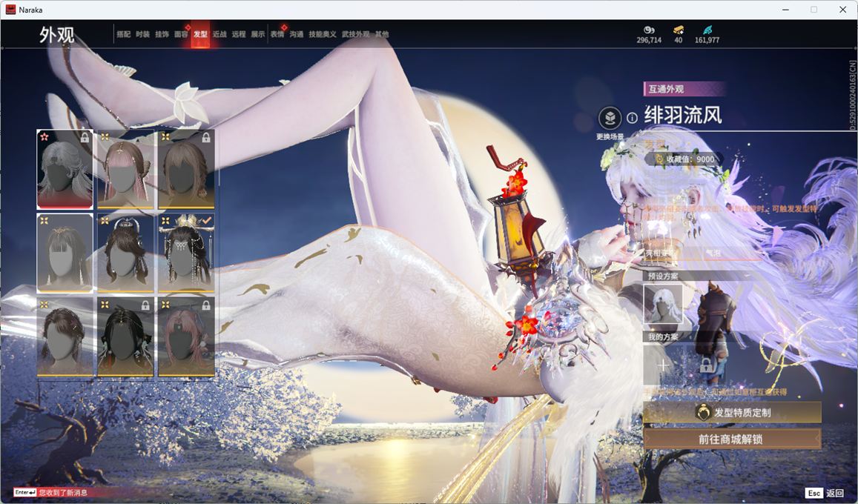Add a new scheme with the plus slot
This screenshot has width=858, height=504.
tap(663, 365)
